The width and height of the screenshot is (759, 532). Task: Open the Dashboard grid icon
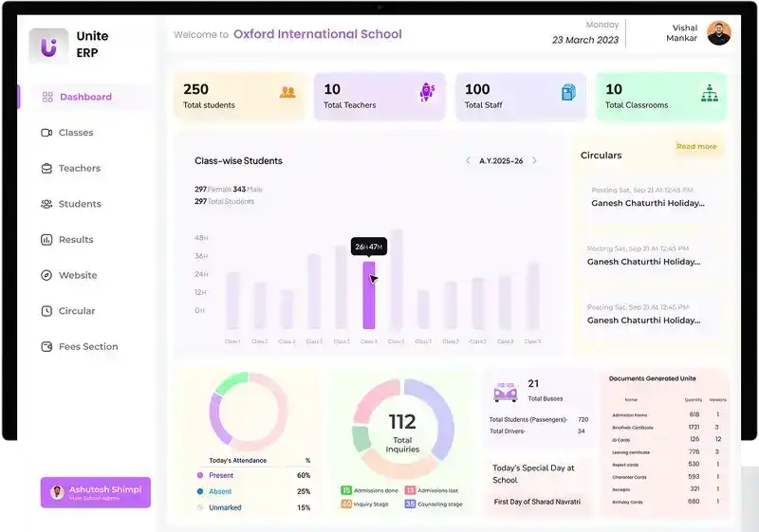[x=47, y=97]
